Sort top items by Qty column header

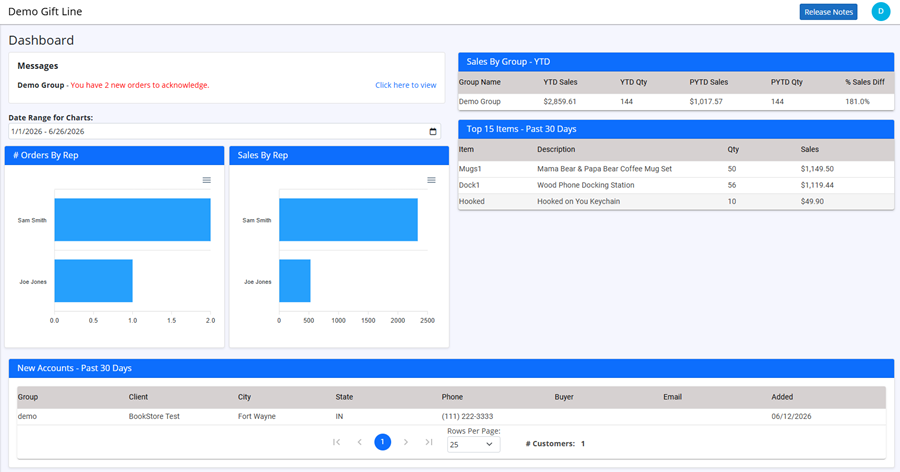click(x=734, y=149)
